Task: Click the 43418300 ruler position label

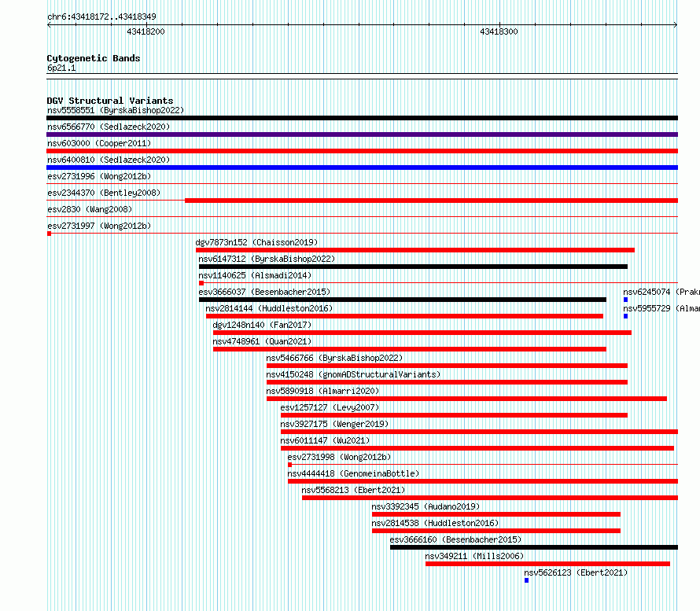Action: 499,31
